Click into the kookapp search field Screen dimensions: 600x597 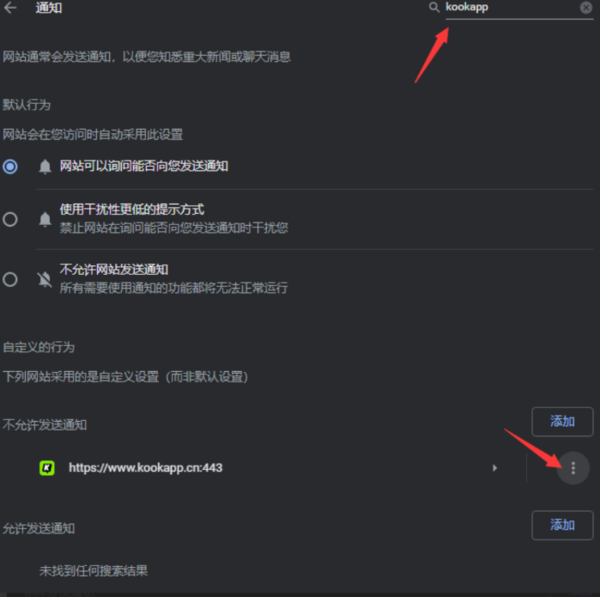(511, 8)
